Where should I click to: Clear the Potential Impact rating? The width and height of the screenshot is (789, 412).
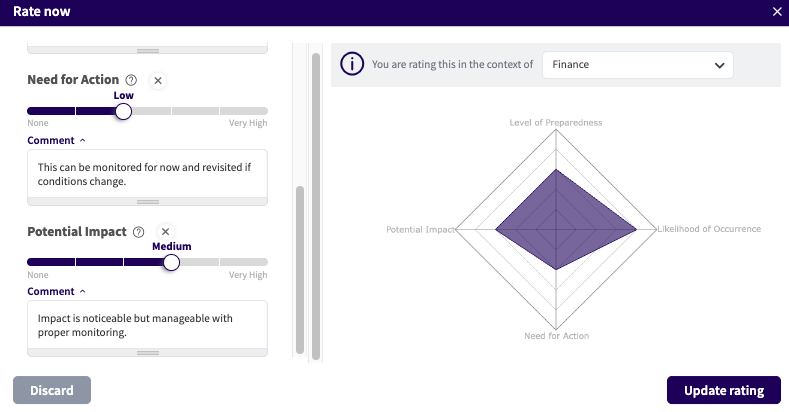[x=166, y=232]
